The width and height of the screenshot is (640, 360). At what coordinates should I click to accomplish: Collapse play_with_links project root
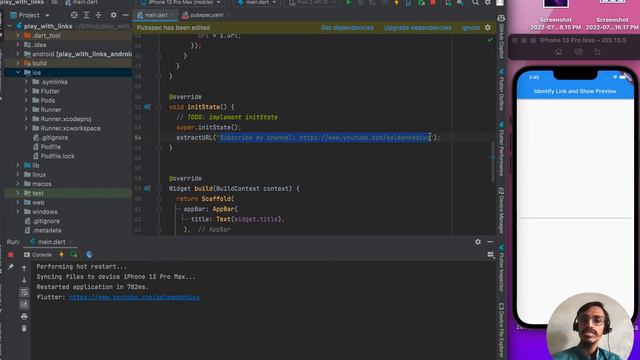pyautogui.click(x=10, y=26)
